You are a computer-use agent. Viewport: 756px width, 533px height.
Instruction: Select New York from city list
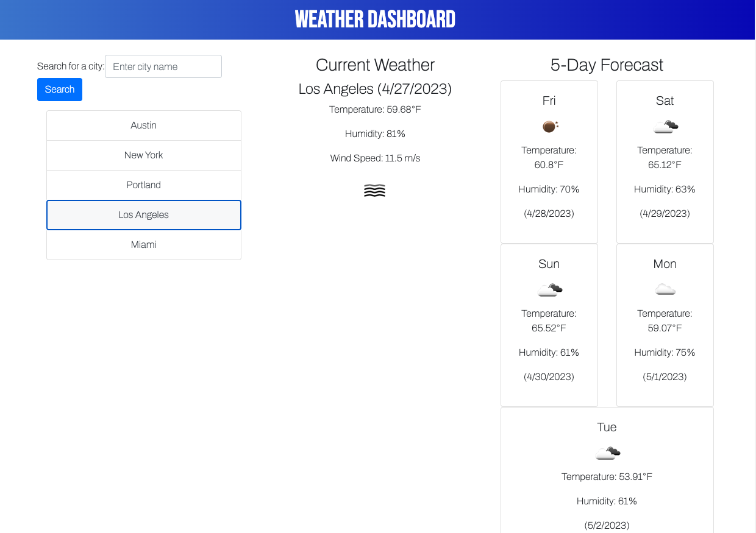144,155
